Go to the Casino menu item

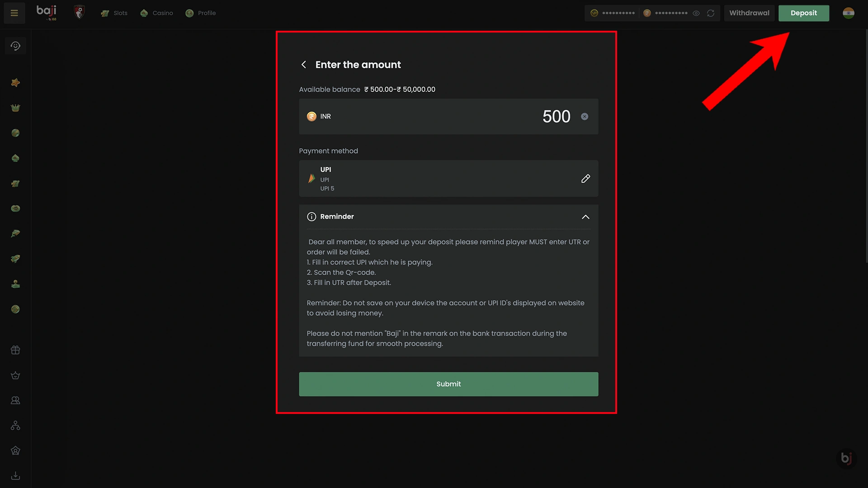coord(156,13)
